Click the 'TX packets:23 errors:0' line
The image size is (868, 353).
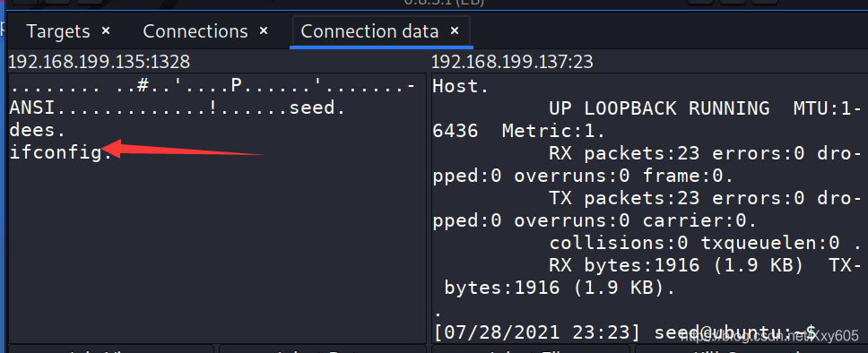[706, 198]
